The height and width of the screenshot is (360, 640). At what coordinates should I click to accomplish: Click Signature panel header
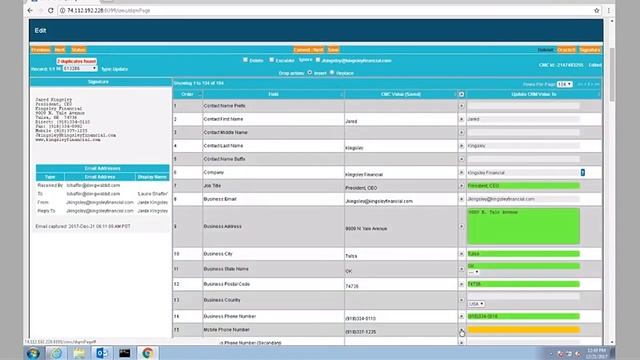(98, 82)
